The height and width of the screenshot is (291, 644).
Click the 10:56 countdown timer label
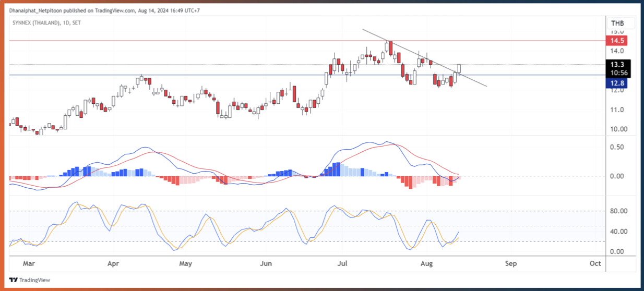pyautogui.click(x=618, y=73)
